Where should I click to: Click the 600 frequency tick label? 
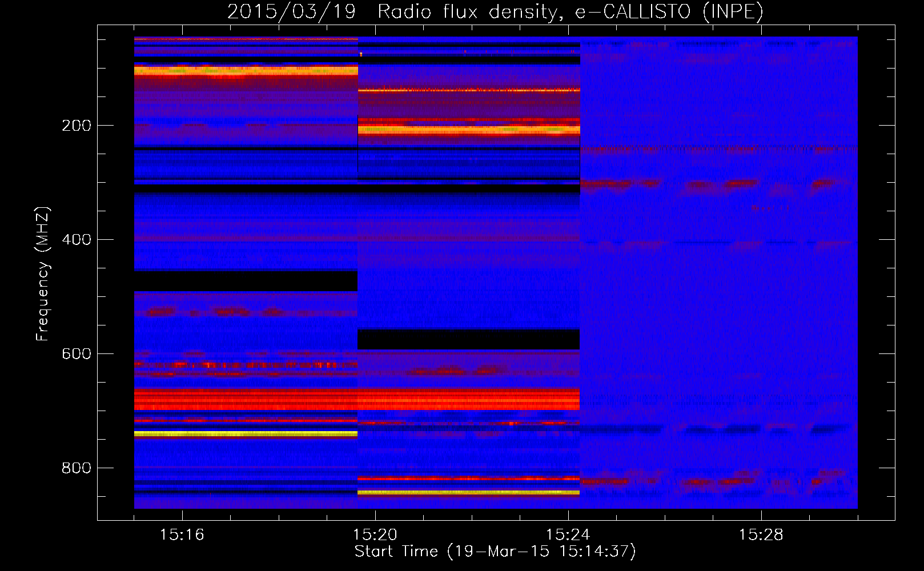[x=77, y=354]
